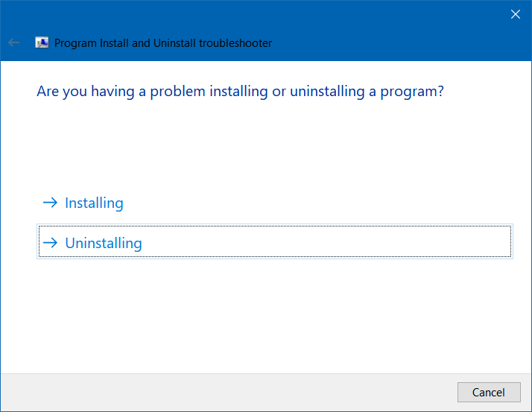Click the blank white area below Uninstalling
Viewport: 532px width, 412px height.
pos(261,313)
